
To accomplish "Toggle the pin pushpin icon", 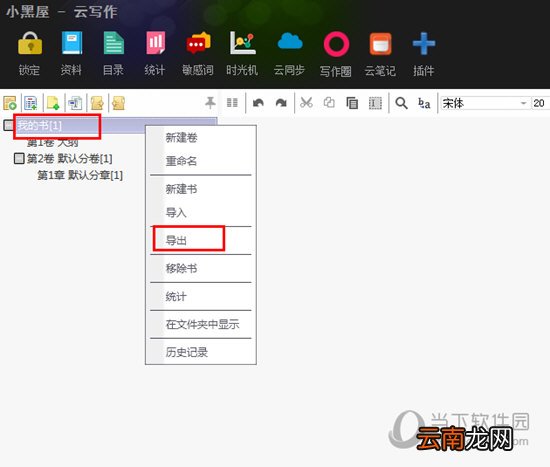I will [x=210, y=103].
